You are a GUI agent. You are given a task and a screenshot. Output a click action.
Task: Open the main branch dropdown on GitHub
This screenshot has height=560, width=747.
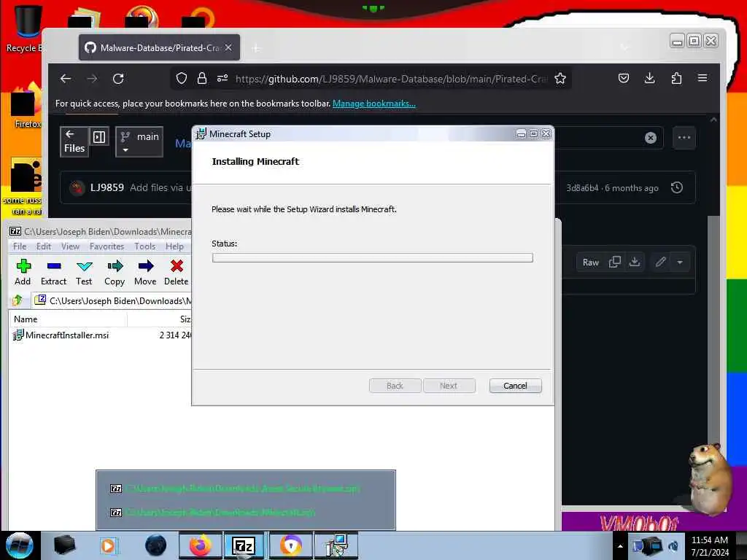139,142
